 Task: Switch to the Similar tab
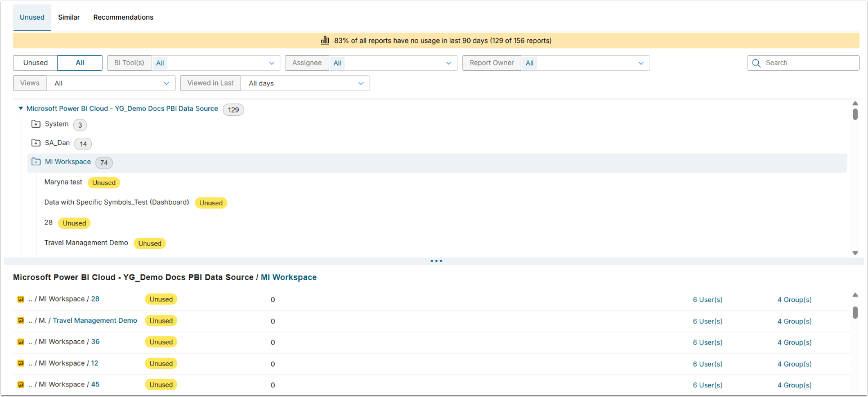point(69,17)
